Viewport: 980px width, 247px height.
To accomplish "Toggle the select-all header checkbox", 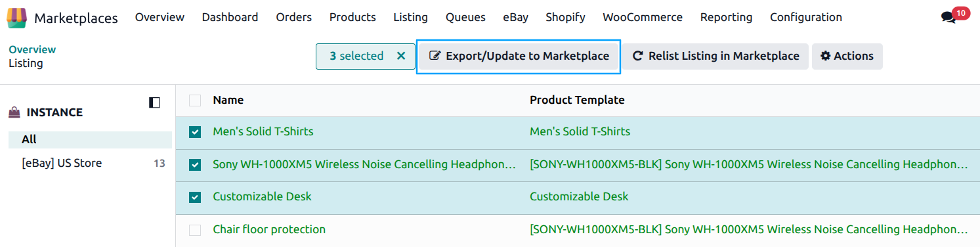I will coord(195,101).
